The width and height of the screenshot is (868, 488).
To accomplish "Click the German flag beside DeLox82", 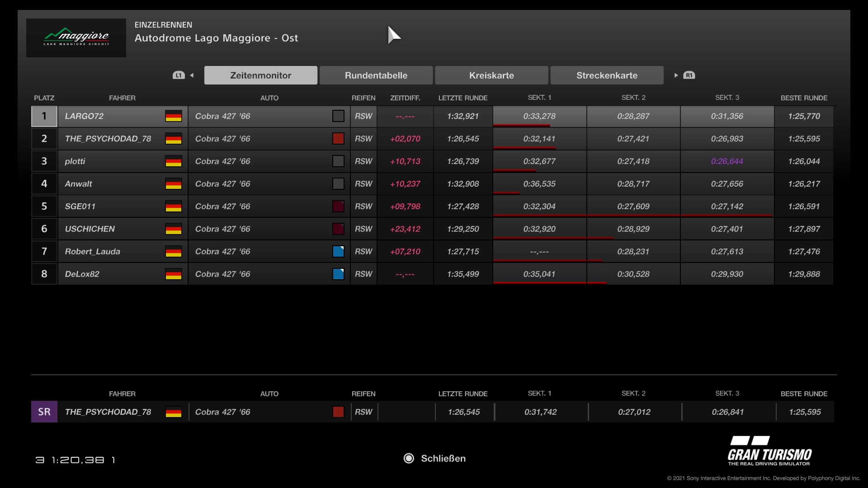I will click(173, 274).
